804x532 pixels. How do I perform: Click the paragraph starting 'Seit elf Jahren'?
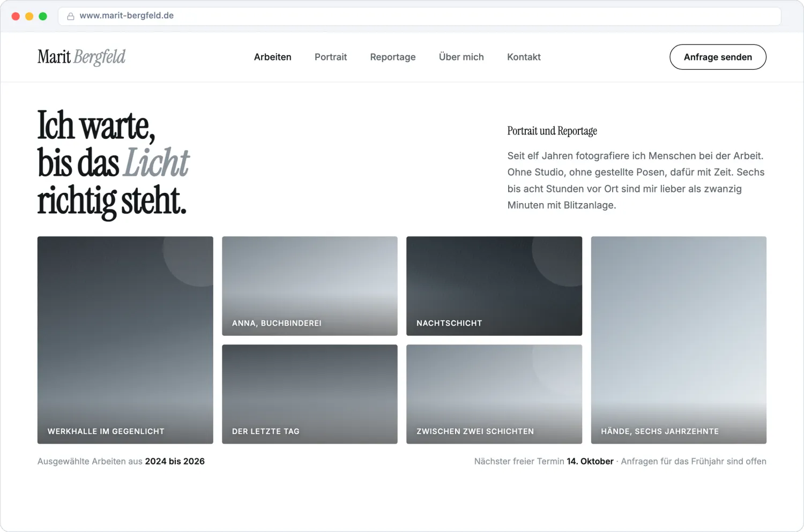click(x=636, y=181)
